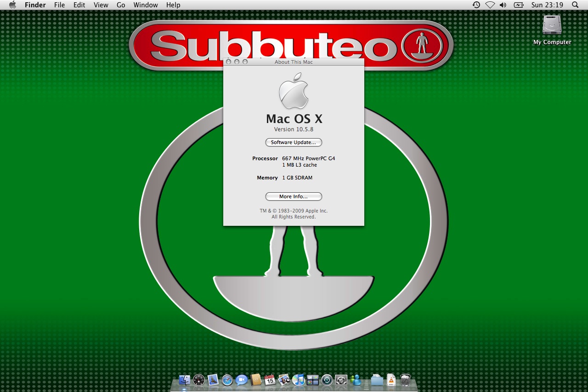Zoom the About This Mac window

(245, 62)
